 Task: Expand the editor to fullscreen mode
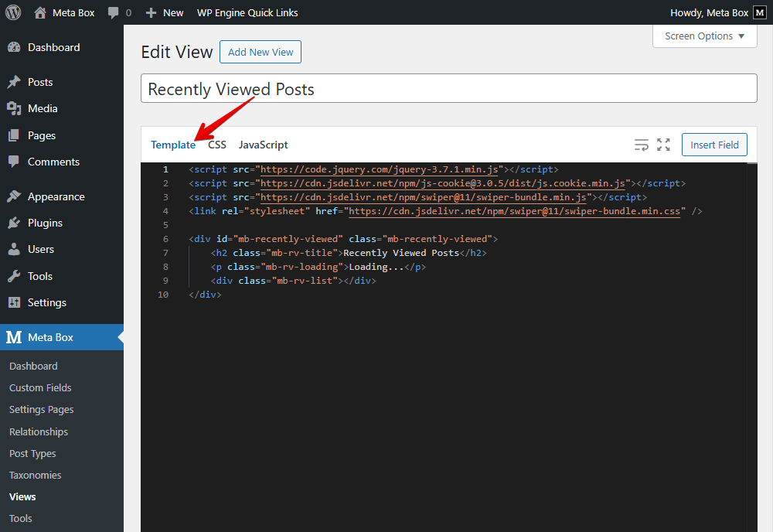point(663,145)
